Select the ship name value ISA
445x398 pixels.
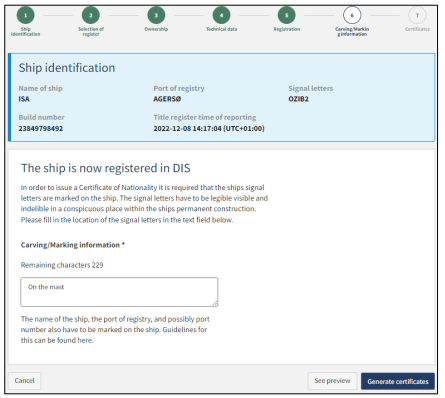24,99
